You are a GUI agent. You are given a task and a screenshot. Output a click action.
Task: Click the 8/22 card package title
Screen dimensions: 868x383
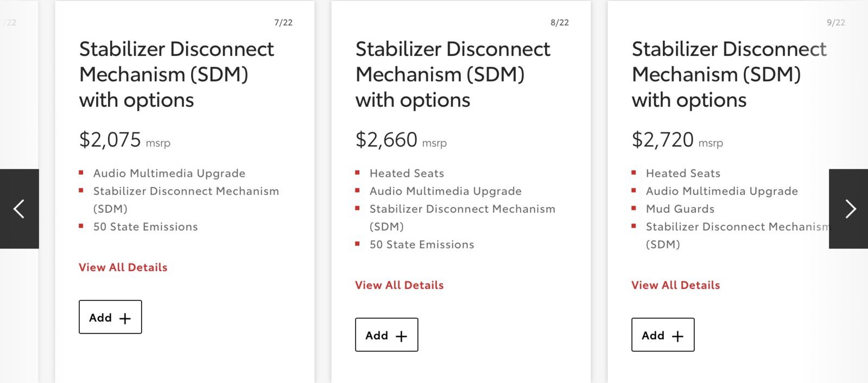coord(453,75)
